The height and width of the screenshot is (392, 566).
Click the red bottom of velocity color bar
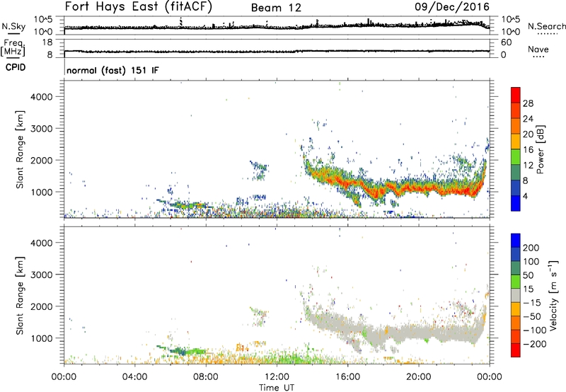[516, 350]
